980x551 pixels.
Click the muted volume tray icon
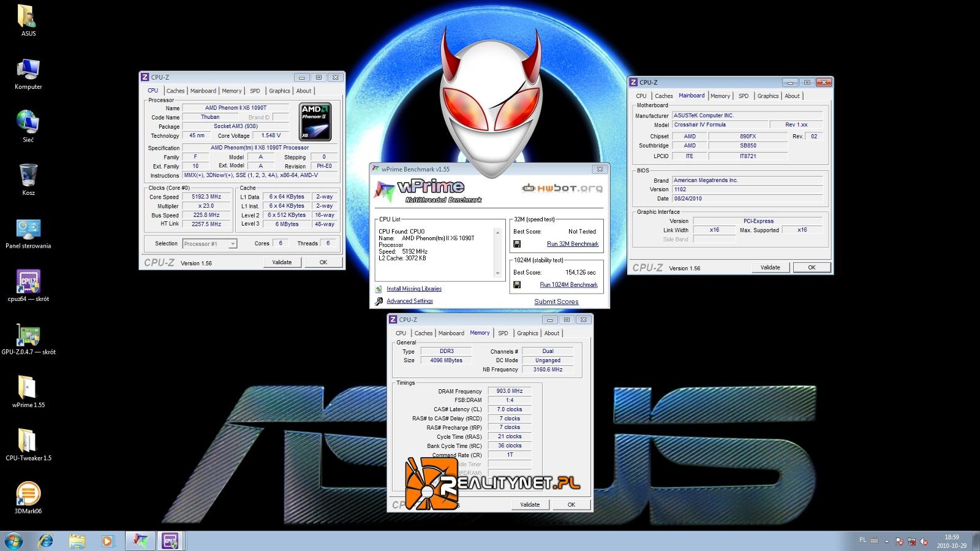coord(924,542)
